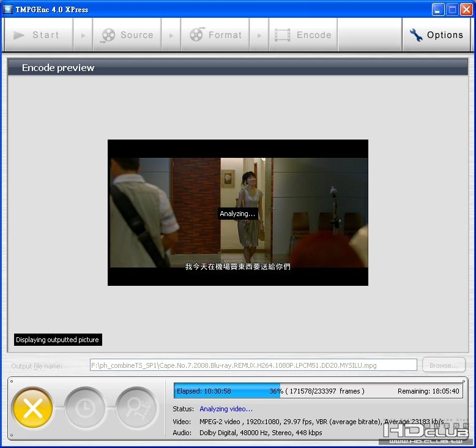Screen dimensions: 476x448
Task: Click the clock schedule round button
Action: pos(84,408)
